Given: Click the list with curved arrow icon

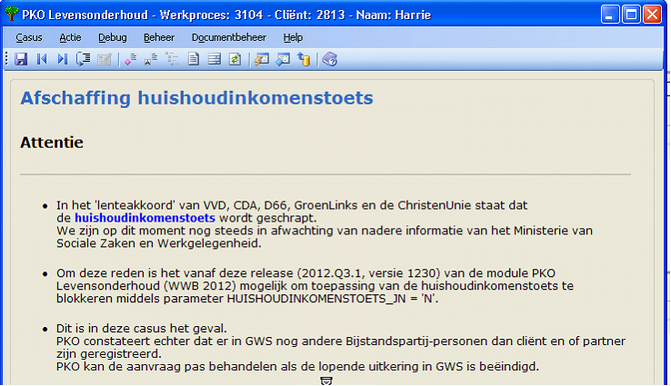Looking at the screenshot, I should [83, 59].
